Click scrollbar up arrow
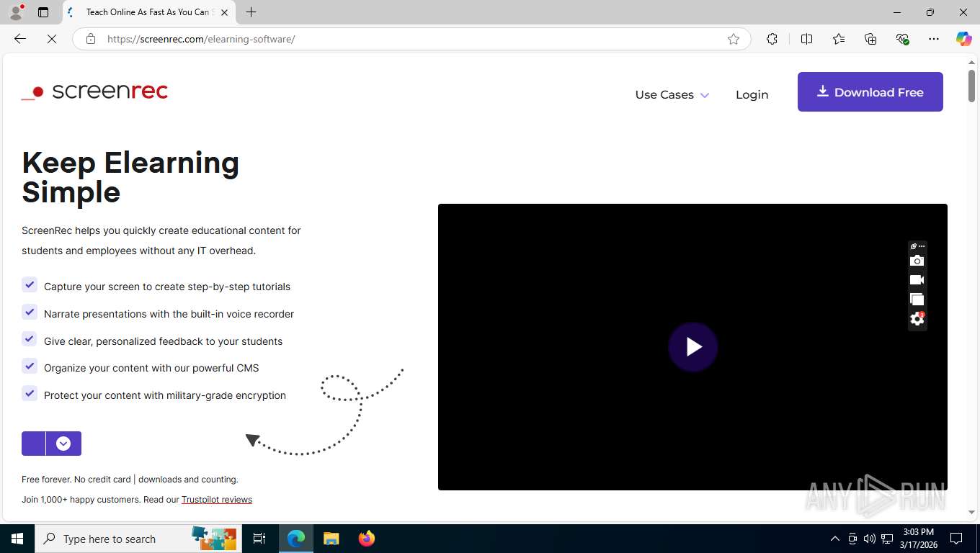Viewport: 980px width, 553px height. pos(971,63)
